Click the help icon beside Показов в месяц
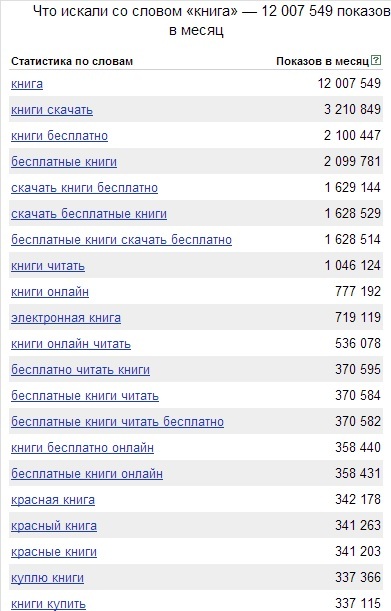The width and height of the screenshot is (391, 611). [376, 60]
